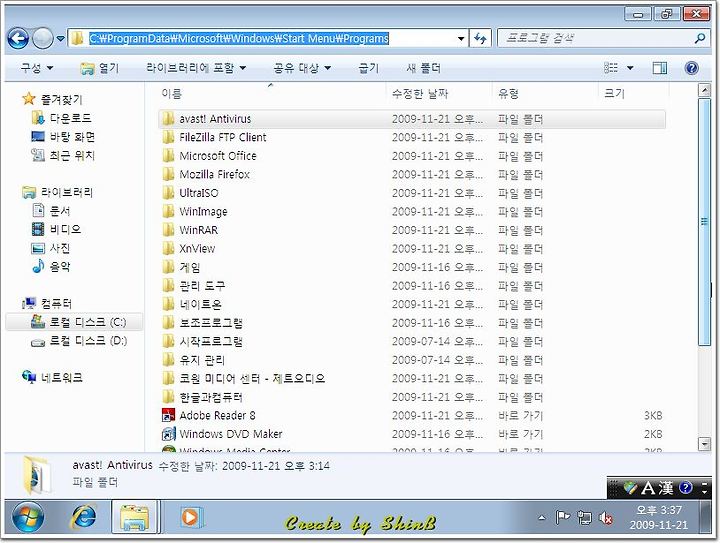
Task: Open the view options dropdown arrow
Action: click(630, 68)
